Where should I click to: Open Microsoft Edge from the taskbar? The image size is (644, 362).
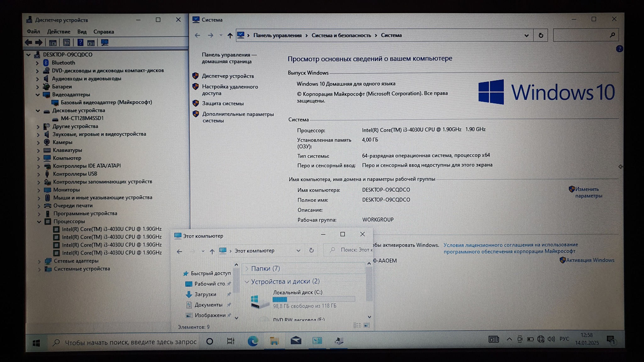(x=253, y=341)
